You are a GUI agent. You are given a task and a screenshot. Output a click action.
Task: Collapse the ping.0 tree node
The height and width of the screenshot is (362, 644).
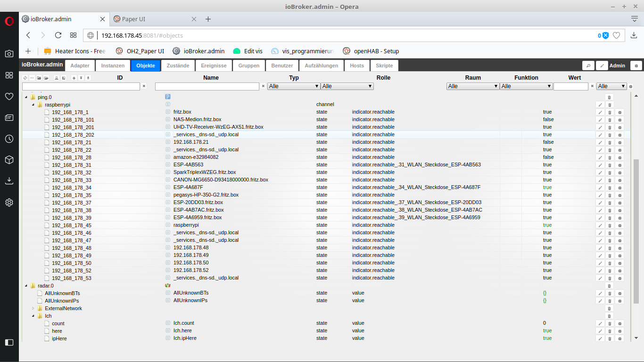[x=26, y=97]
